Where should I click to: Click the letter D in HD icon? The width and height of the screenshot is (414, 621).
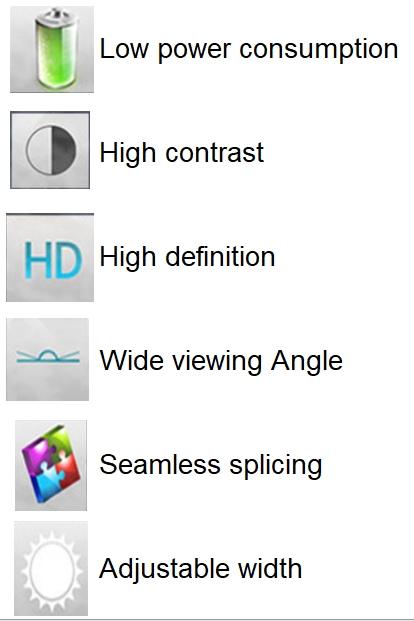coord(70,261)
